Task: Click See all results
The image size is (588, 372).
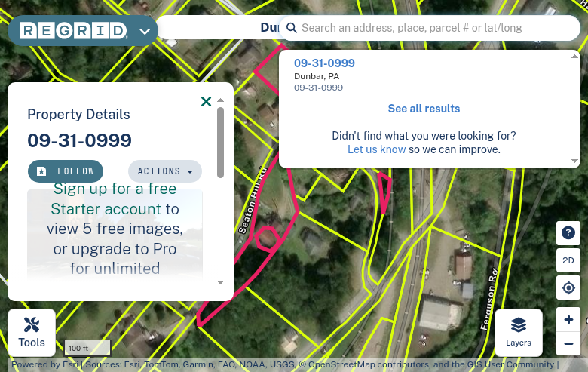Action: point(424,109)
